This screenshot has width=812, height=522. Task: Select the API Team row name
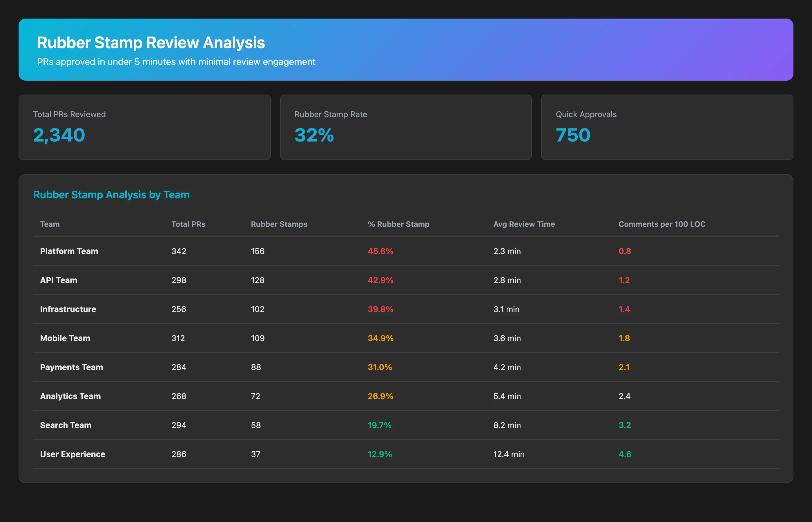(x=59, y=280)
